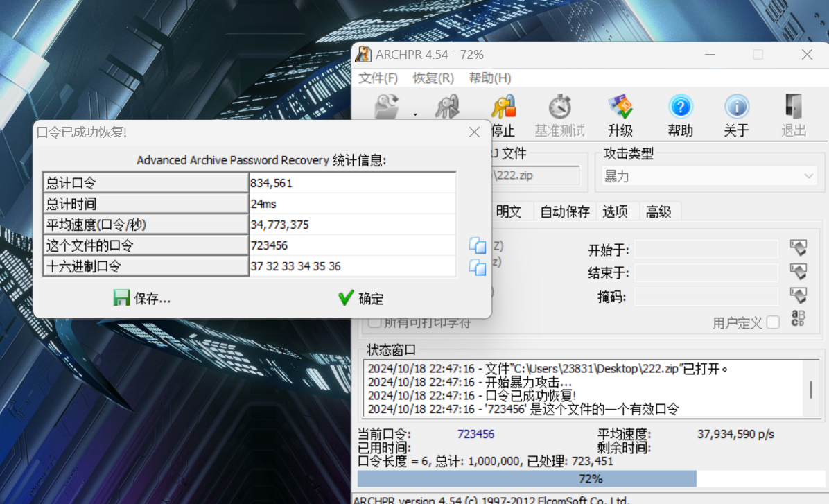Open 帮助 from the toolbar question-mark icon
Screen dimensions: 829x504
coord(681,116)
